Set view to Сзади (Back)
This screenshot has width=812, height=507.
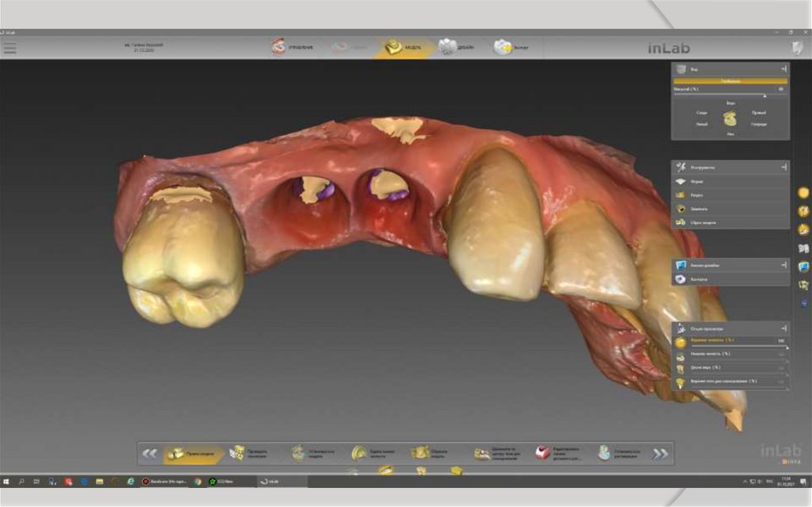pyautogui.click(x=702, y=113)
